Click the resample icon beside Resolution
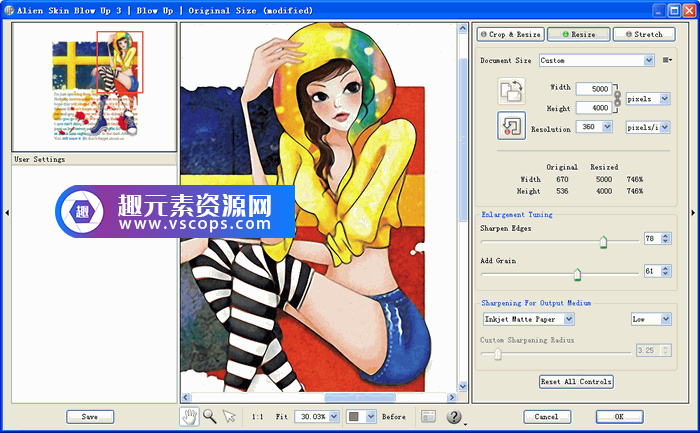 click(x=511, y=126)
